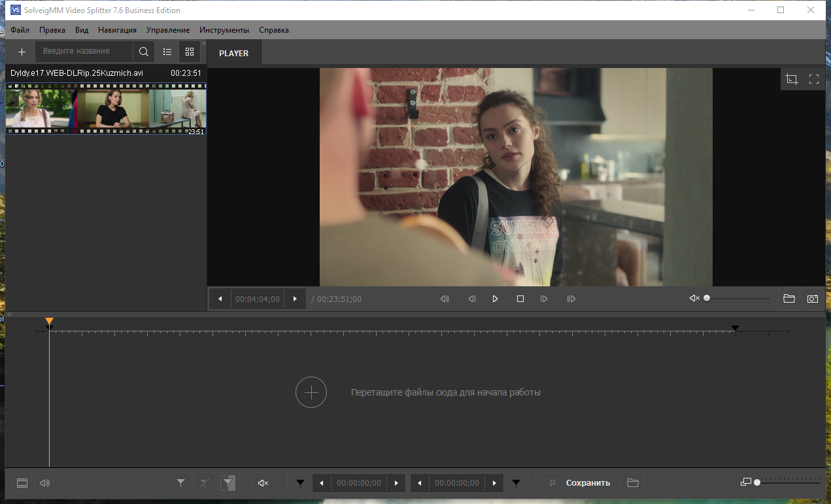
Task: Click the black end marker on the timeline ruler
Action: coord(735,328)
